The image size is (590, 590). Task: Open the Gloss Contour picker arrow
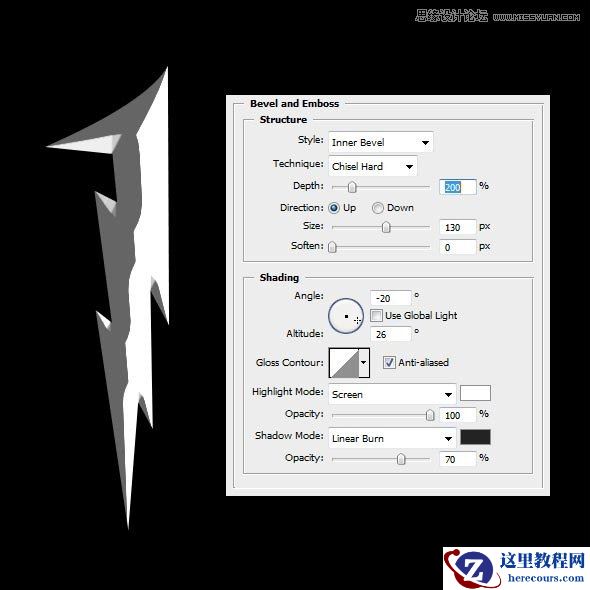[x=364, y=363]
